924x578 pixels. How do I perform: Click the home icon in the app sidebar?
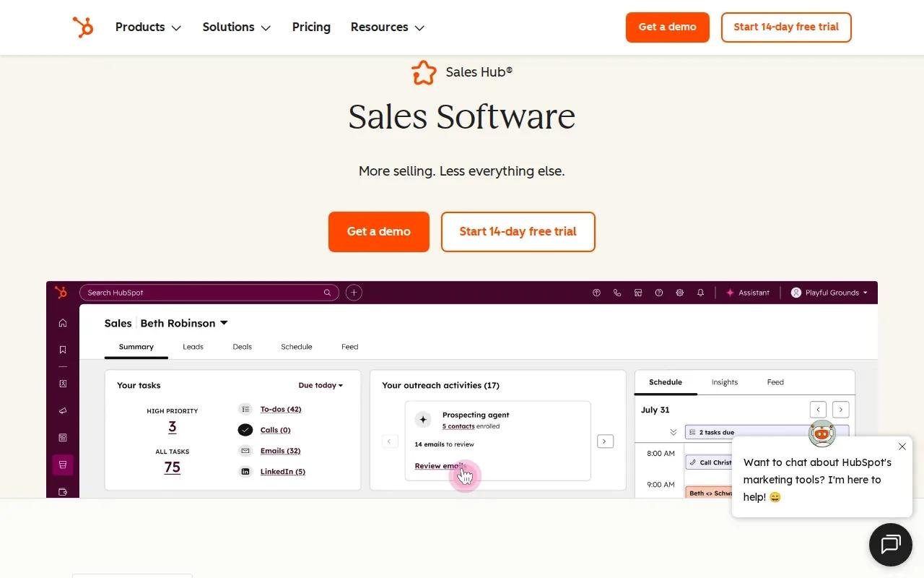click(63, 323)
